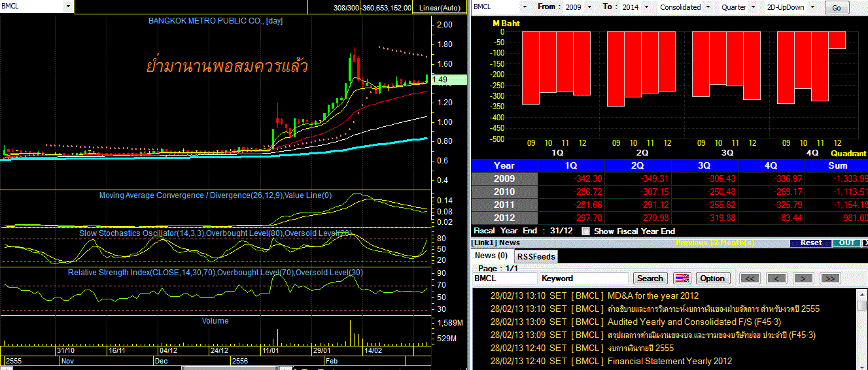Click the 4Q column header
Screen dimensions: 868x370
point(771,166)
